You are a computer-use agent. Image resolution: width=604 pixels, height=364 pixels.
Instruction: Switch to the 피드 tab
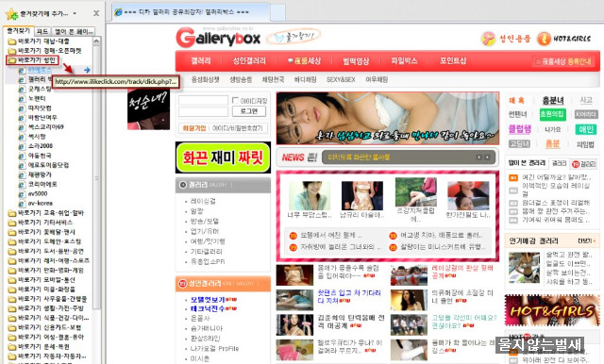click(x=42, y=31)
